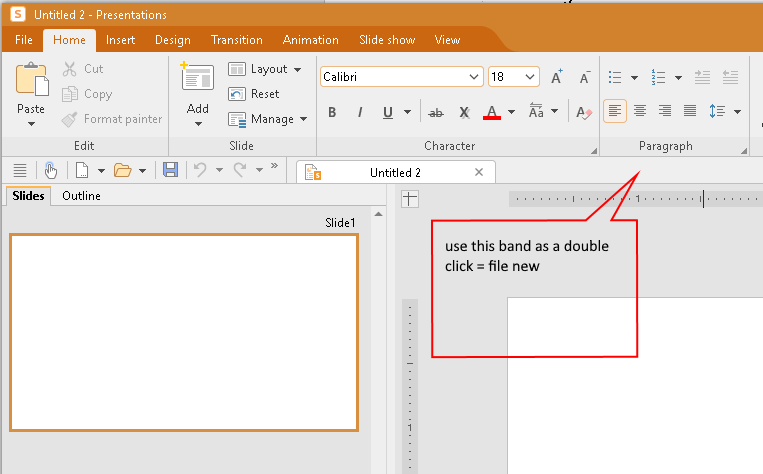This screenshot has height=474, width=763.
Task: Increase font size with grow icon
Action: tap(557, 77)
